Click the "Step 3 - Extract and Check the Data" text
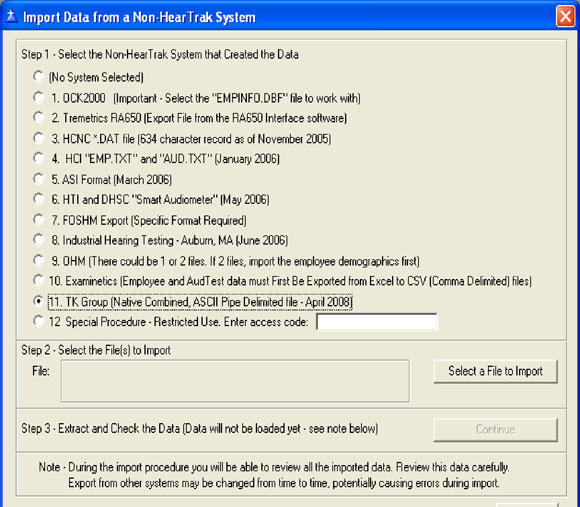 (200, 429)
